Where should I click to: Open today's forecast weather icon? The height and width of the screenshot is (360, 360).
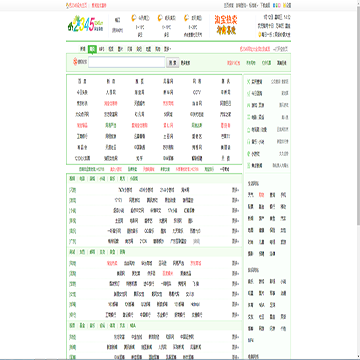click(x=134, y=17)
